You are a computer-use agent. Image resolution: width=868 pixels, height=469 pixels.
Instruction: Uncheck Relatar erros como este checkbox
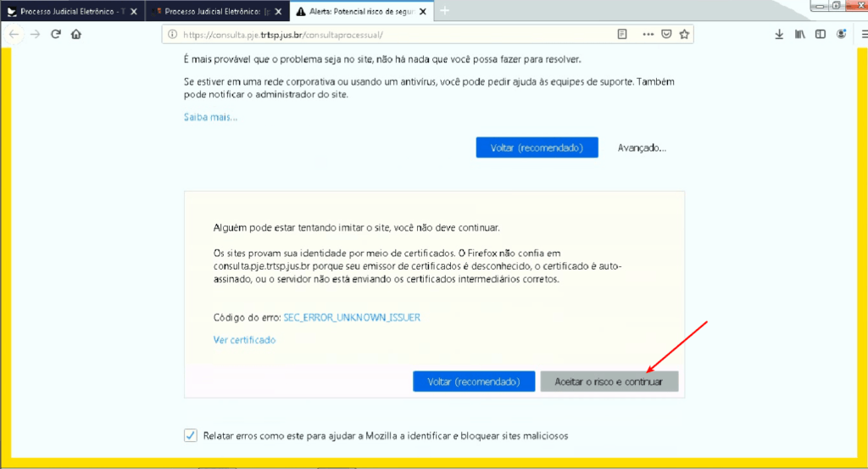pyautogui.click(x=191, y=435)
